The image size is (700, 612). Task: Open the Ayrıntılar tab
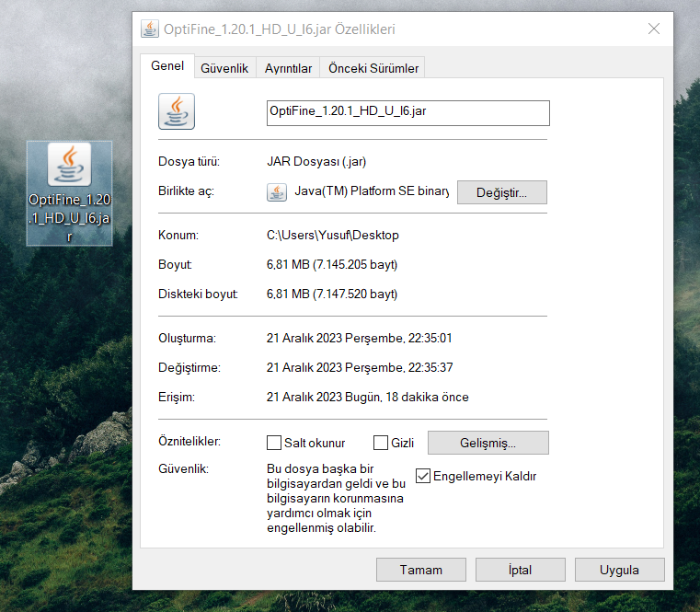pos(288,68)
